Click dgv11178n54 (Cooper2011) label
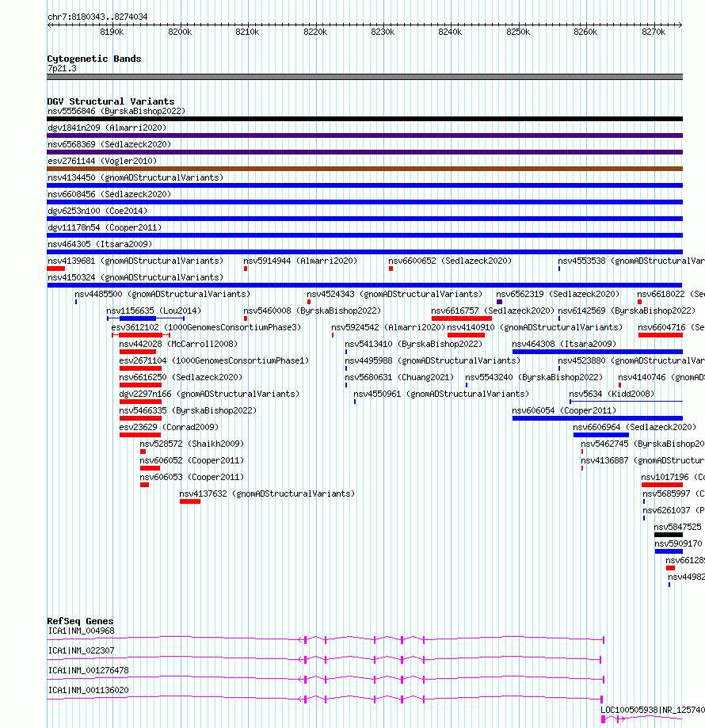The width and height of the screenshot is (705, 728). (x=105, y=228)
